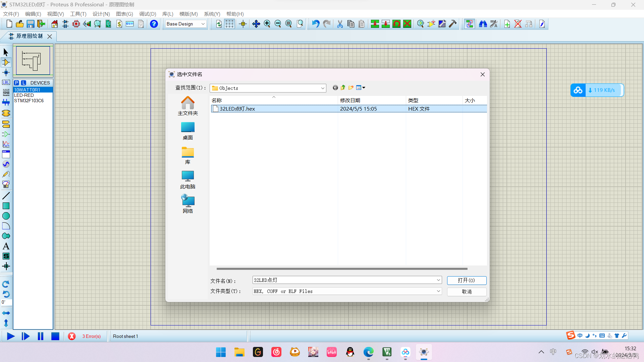Open the 文件(F) menu
The image size is (644, 362).
click(x=11, y=14)
